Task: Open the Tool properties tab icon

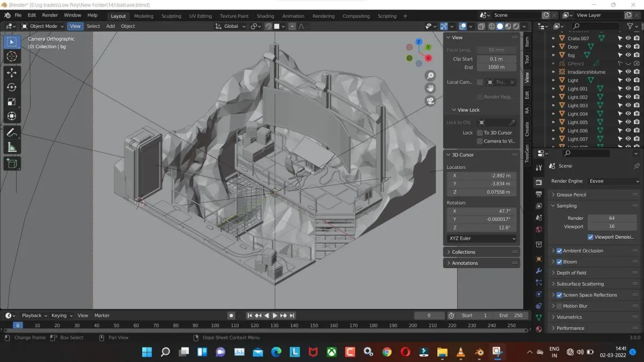Action: pos(539,168)
